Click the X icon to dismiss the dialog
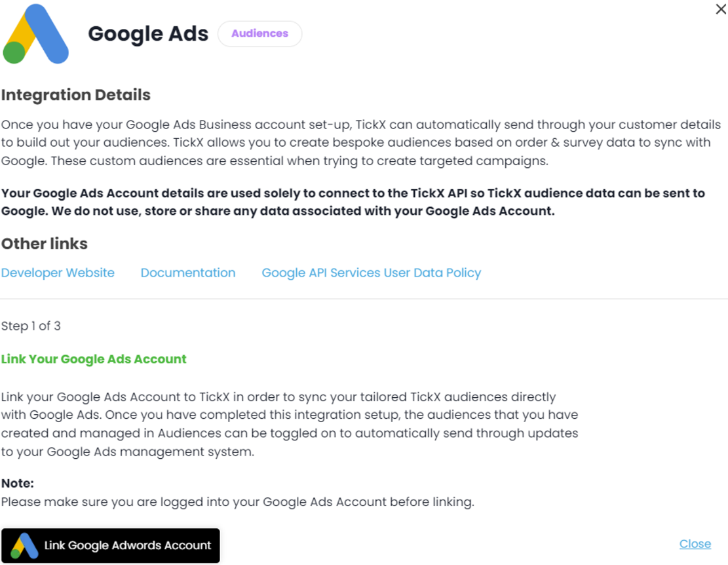The width and height of the screenshot is (728, 565). coord(721,9)
